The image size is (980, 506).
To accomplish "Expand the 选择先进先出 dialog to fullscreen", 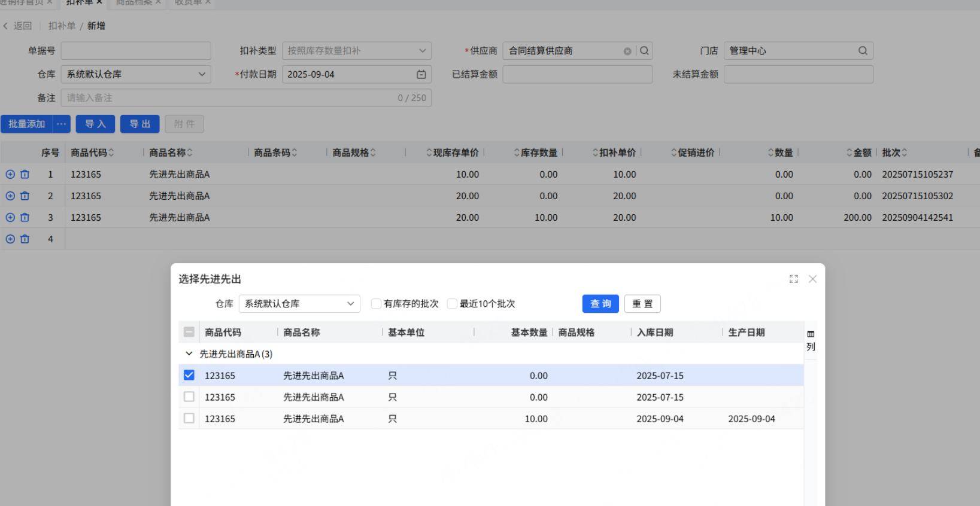I will point(793,279).
